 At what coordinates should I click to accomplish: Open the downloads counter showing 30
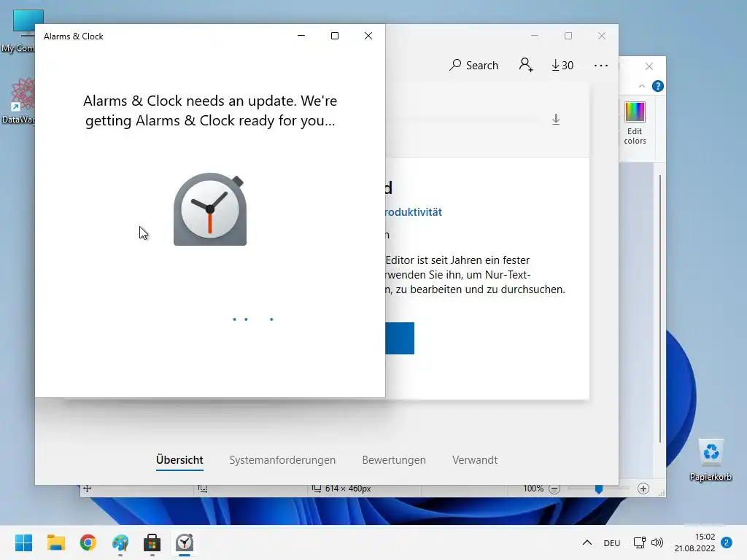[x=562, y=65]
